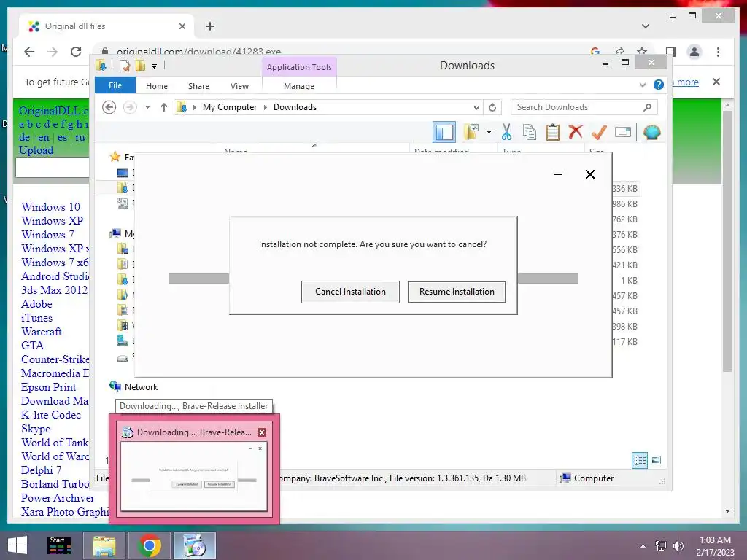Switch to details view icon
The image size is (747, 560).
(639, 460)
